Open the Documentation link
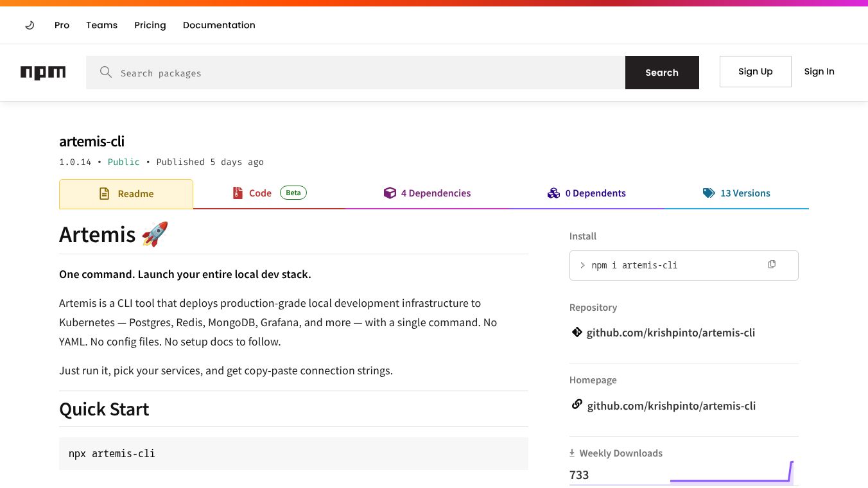Image resolution: width=868 pixels, height=488 pixels. [x=219, y=25]
